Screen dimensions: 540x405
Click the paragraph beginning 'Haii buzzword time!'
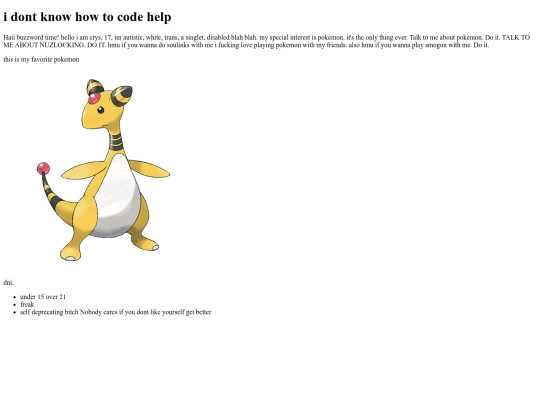[267, 41]
